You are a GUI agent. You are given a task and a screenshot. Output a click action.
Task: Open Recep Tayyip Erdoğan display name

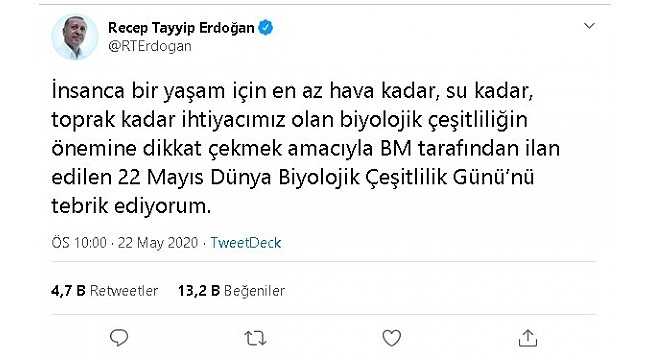[181, 28]
